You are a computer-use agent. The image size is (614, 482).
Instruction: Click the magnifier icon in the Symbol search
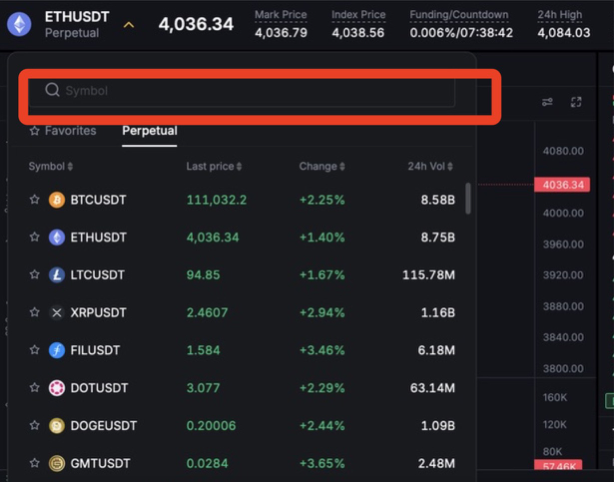52,90
